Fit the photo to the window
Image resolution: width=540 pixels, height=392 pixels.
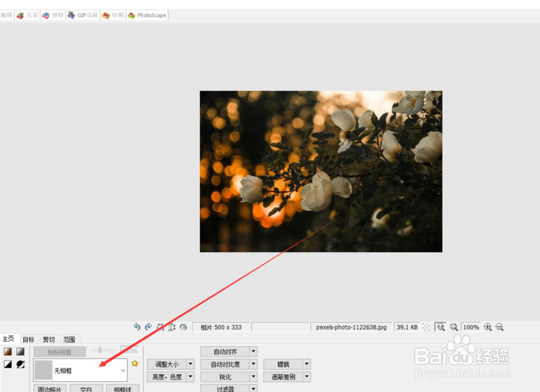[x=454, y=327]
